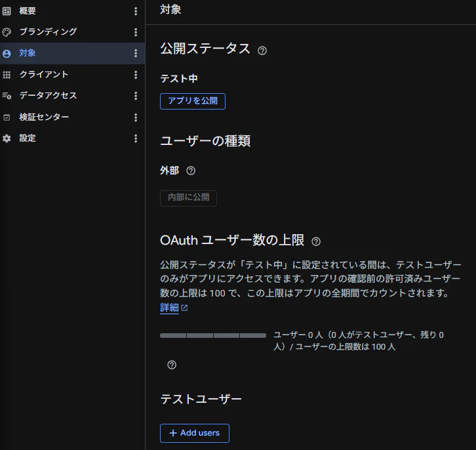The height and width of the screenshot is (450, 476).
Task: Open the help icon next to 公開ステータス
Action: [x=262, y=51]
